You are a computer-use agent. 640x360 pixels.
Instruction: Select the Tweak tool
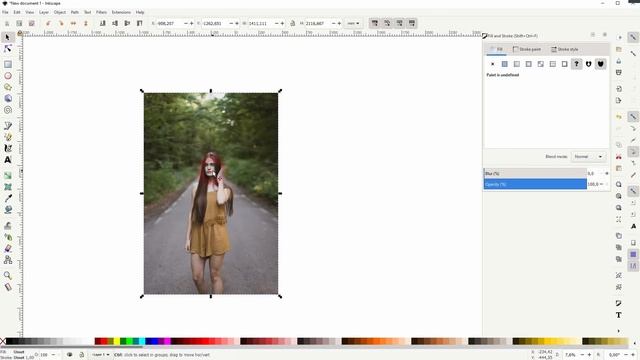[7, 225]
